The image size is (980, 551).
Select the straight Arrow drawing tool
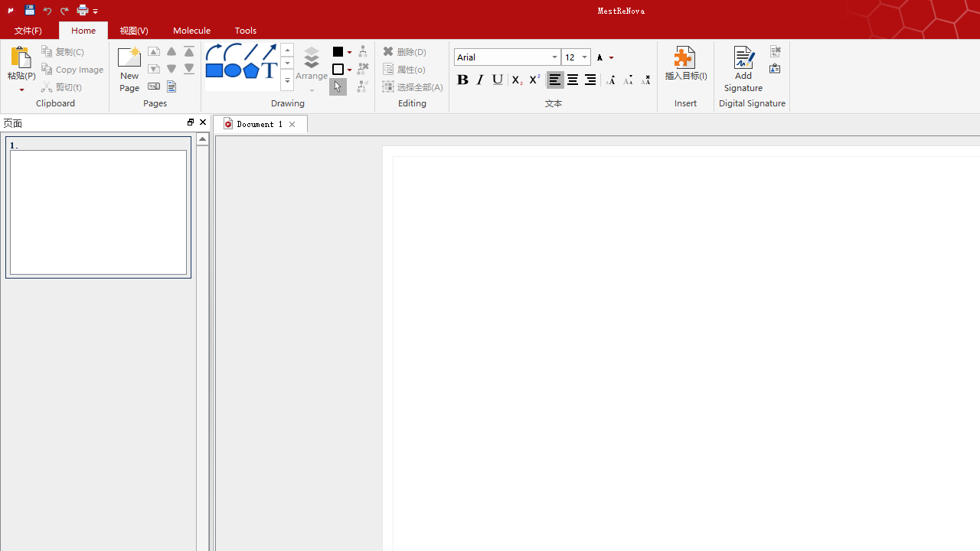coord(269,52)
